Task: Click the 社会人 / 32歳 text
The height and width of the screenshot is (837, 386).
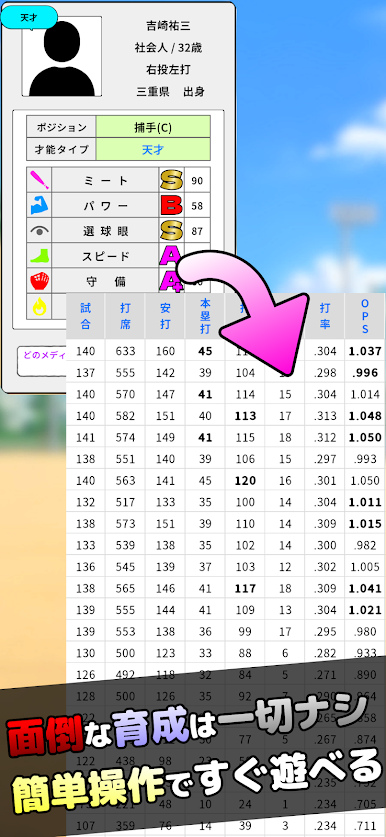Action: click(x=168, y=48)
